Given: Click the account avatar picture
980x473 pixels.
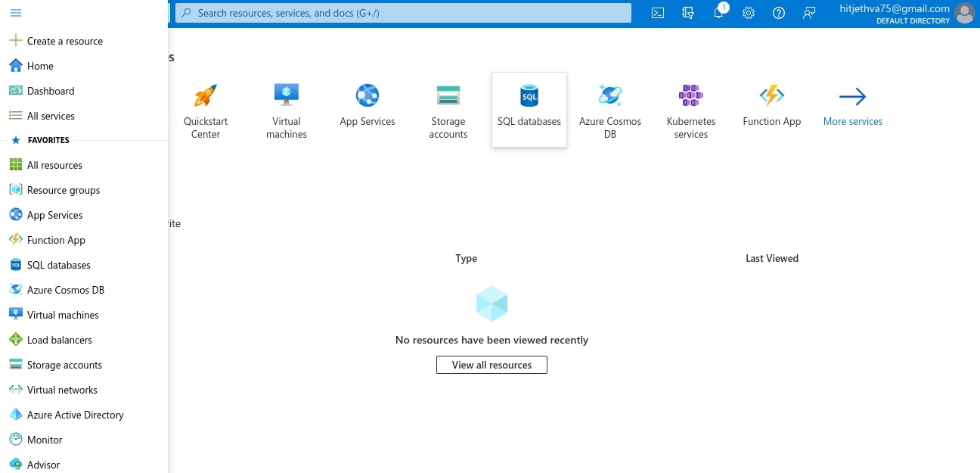Looking at the screenshot, I should point(964,14).
